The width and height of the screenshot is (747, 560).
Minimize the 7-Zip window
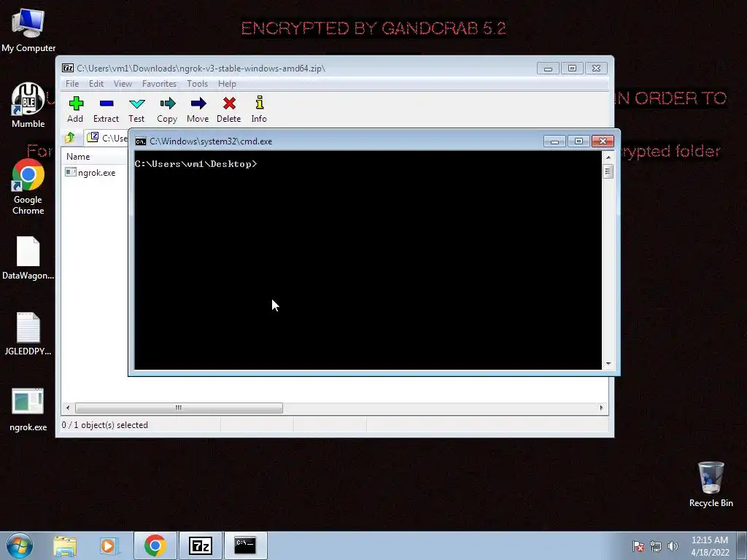pyautogui.click(x=548, y=69)
